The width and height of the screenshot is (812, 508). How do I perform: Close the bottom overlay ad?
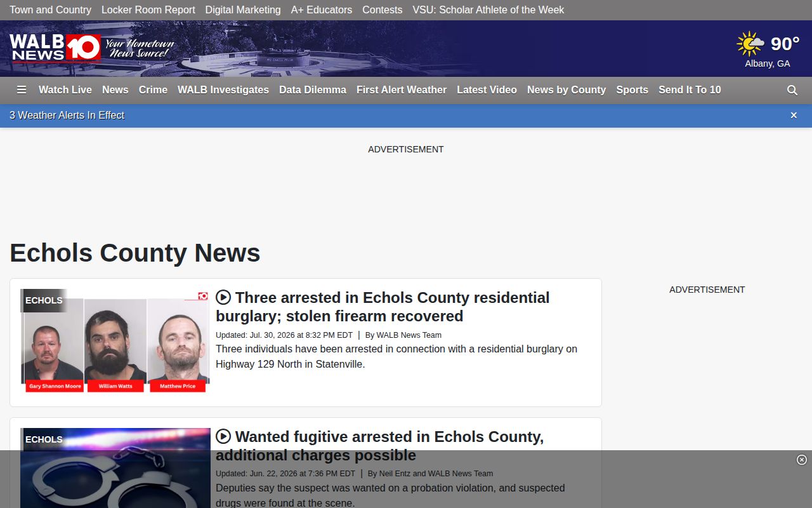[x=802, y=460]
